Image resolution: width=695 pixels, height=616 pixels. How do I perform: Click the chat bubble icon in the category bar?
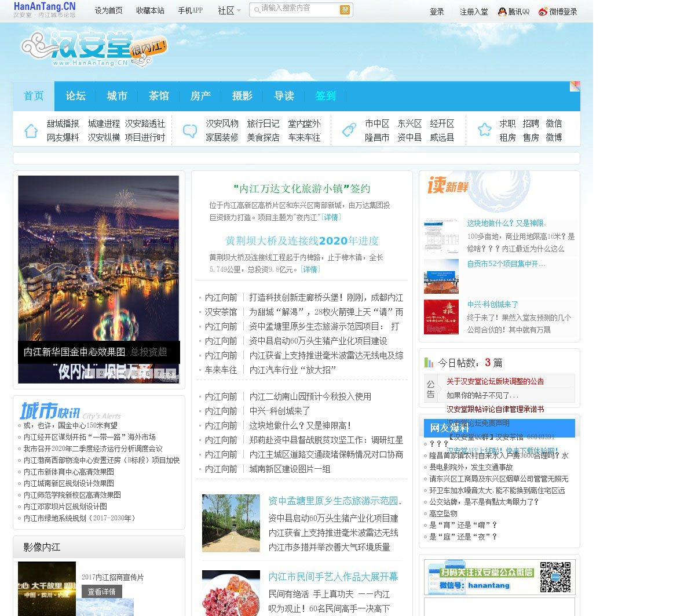(x=190, y=130)
